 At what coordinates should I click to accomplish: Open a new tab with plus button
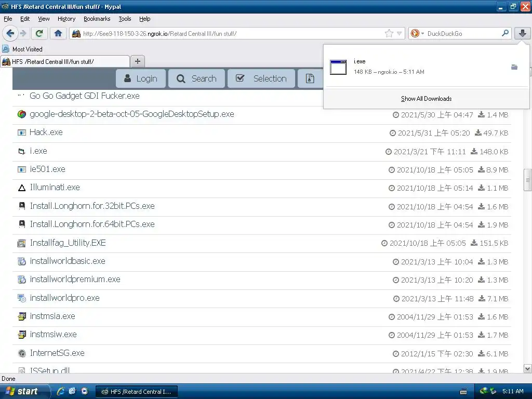point(137,61)
